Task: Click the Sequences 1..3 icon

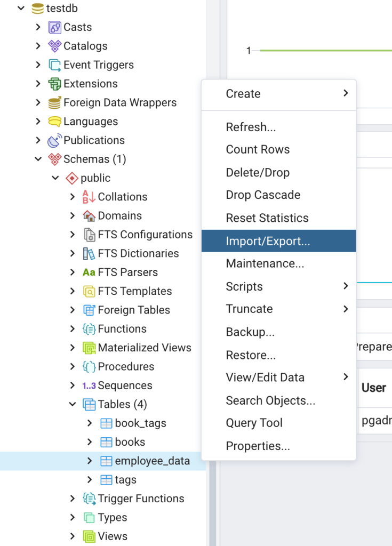Action: pos(89,386)
